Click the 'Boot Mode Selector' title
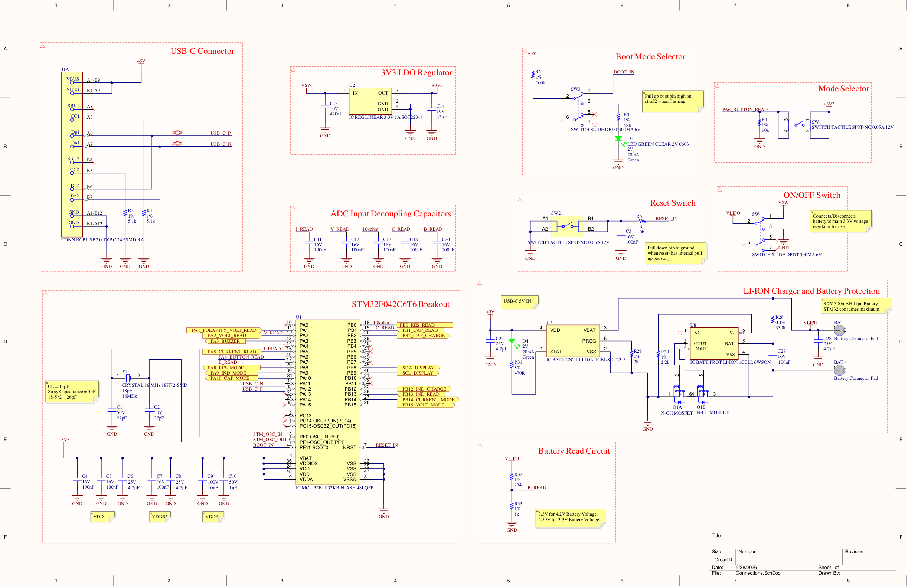This screenshot has height=588, width=908. click(651, 56)
